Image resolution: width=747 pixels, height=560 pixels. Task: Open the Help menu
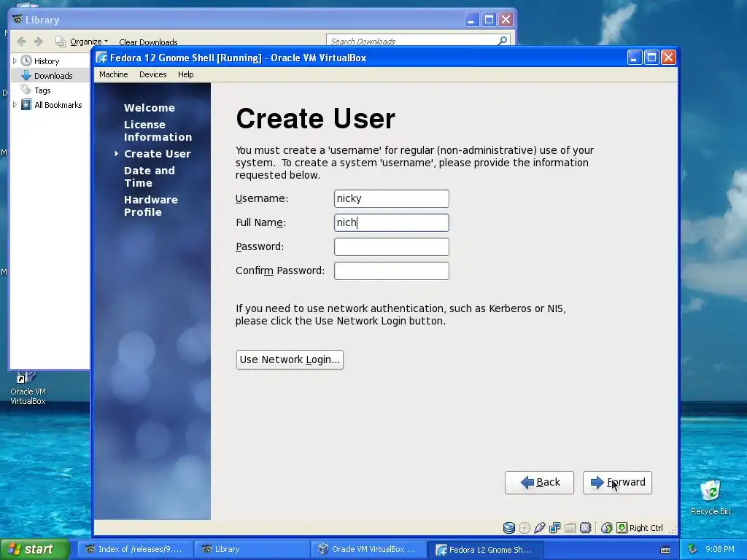coord(186,75)
